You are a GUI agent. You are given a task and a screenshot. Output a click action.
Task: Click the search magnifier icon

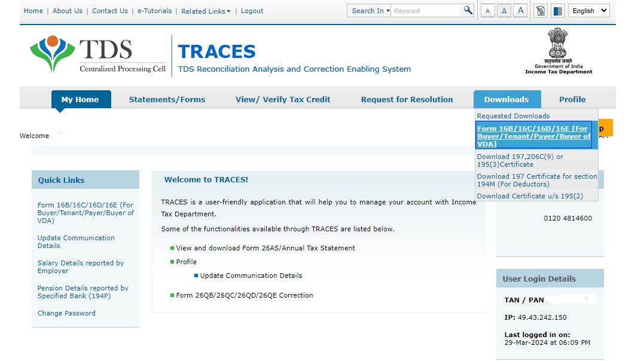[468, 10]
